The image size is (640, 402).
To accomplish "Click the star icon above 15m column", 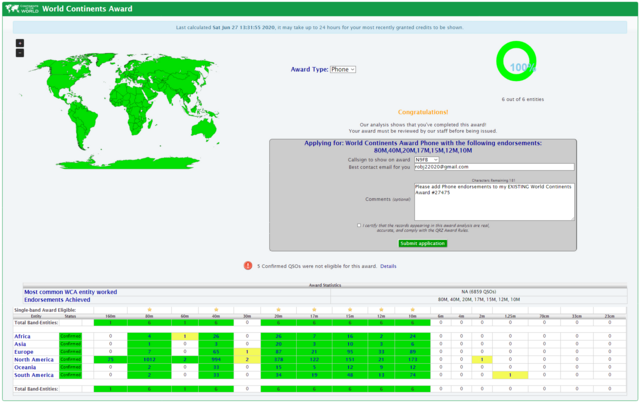I will (x=350, y=310).
